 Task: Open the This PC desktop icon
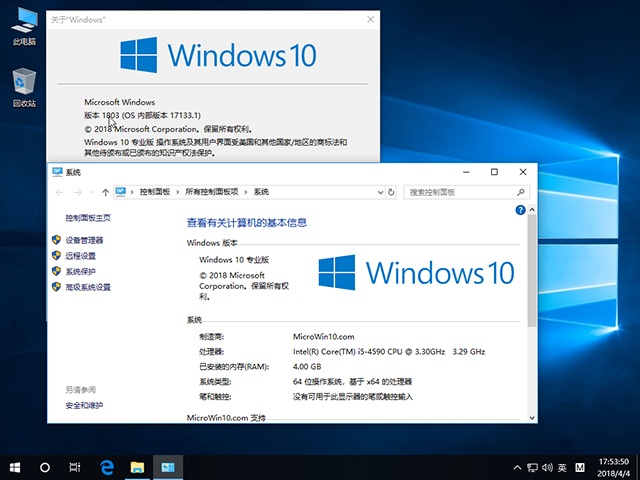24,26
